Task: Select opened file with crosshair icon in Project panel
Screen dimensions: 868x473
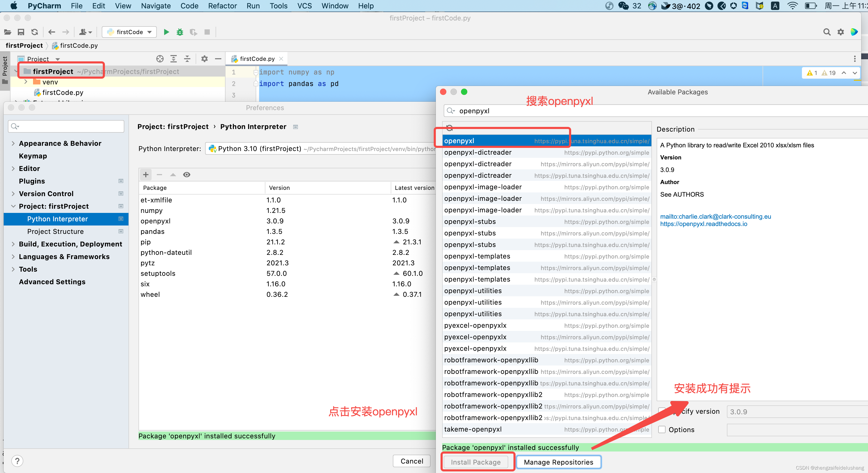Action: coord(160,59)
